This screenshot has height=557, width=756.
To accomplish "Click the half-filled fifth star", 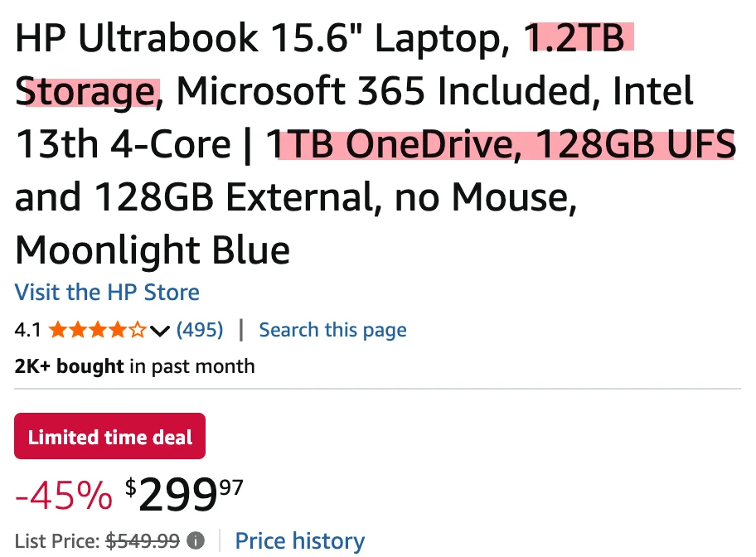I will (x=139, y=329).
